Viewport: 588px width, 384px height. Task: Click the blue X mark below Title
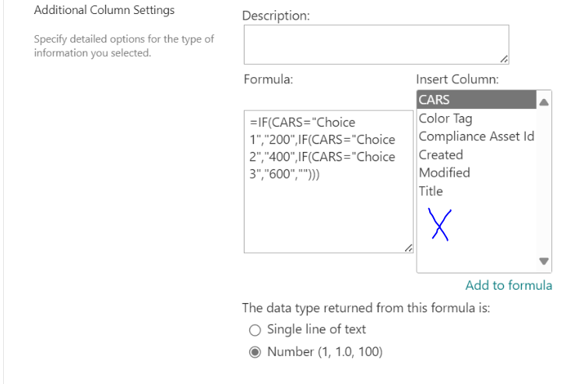click(439, 224)
